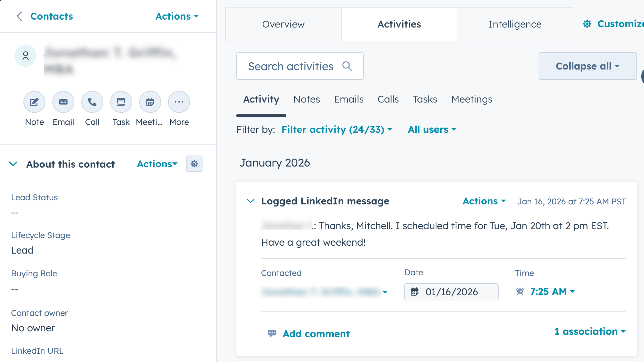This screenshot has width=644, height=362.
Task: Click the Task icon button
Action: pyautogui.click(x=121, y=102)
